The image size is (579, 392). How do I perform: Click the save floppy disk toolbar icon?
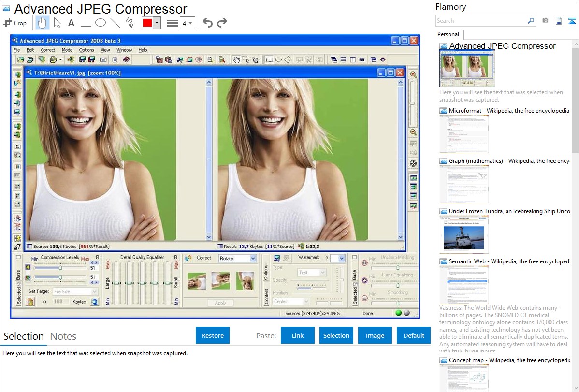pyautogui.click(x=82, y=59)
